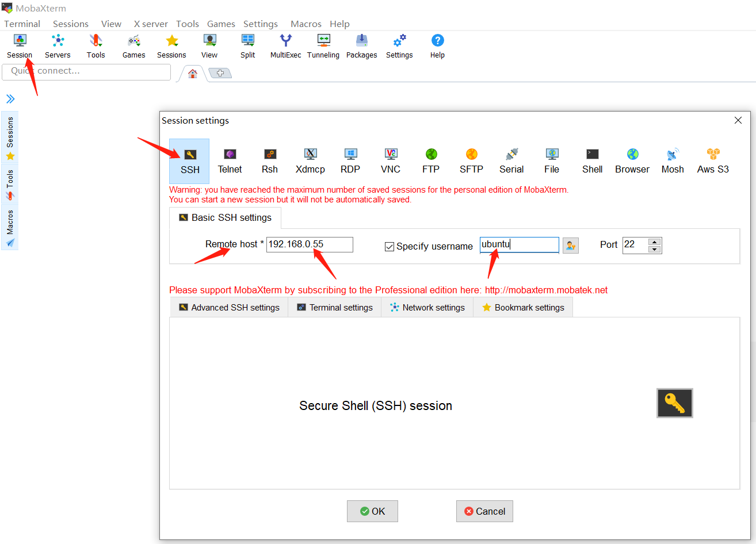Select the Browser session type
Viewport: 756px width, 544px height.
click(x=632, y=161)
